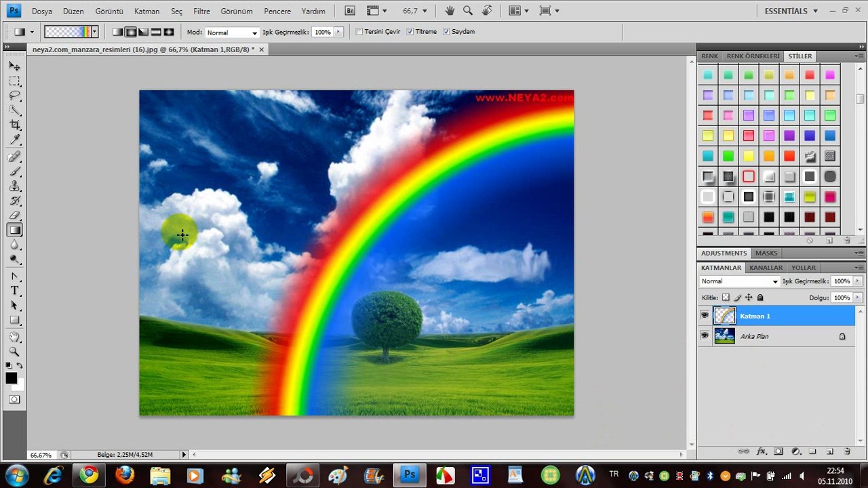The image size is (868, 488).
Task: Open the gradient picker dropdown arrow
Action: [x=94, y=32]
